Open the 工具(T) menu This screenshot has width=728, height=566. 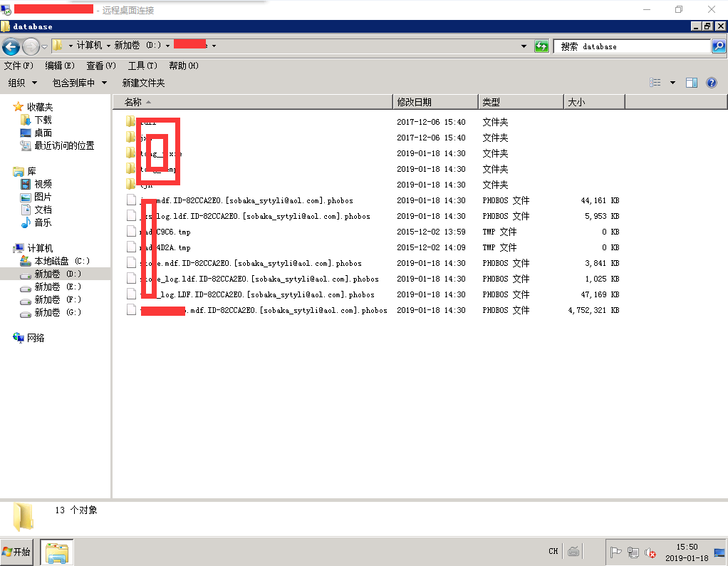[142, 66]
